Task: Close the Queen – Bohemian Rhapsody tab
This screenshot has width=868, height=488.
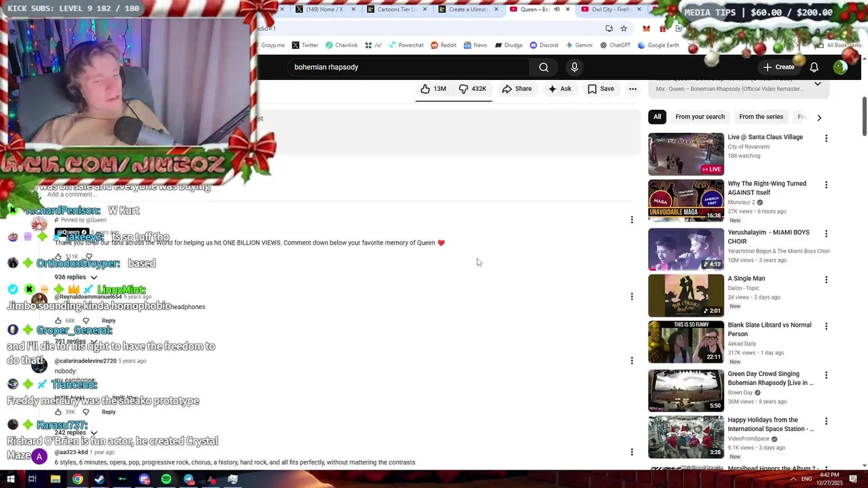Action: click(x=568, y=9)
